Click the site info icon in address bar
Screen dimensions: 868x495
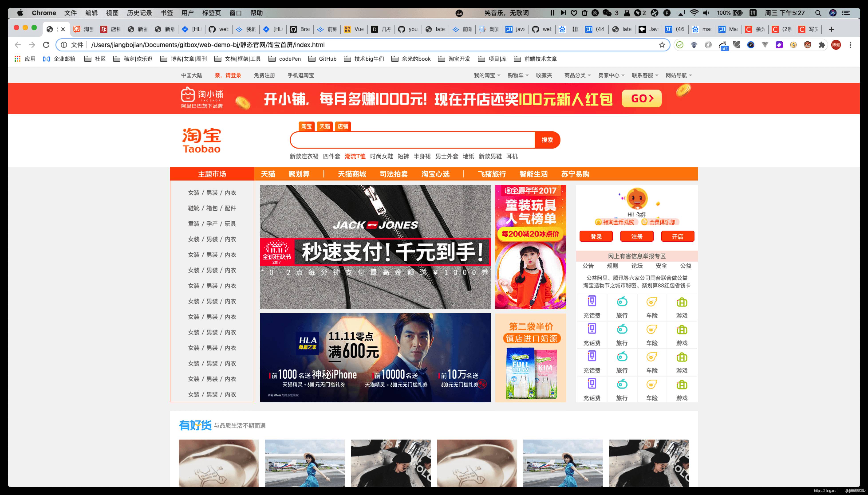click(64, 45)
